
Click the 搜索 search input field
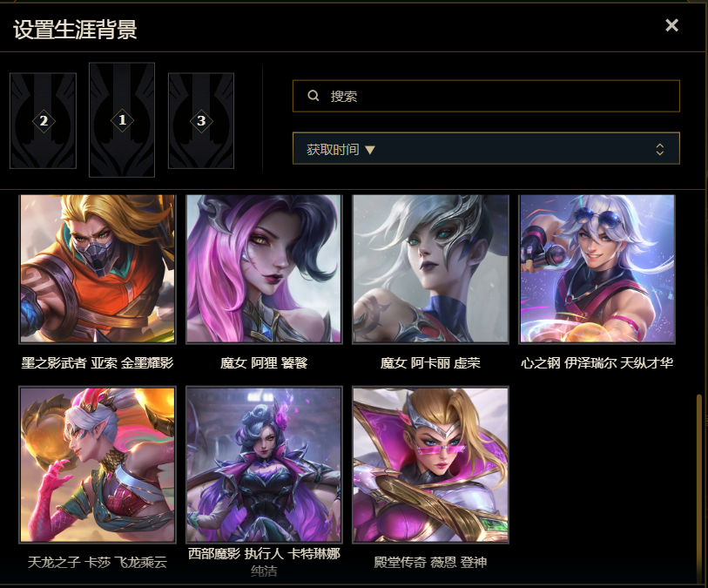[x=486, y=96]
